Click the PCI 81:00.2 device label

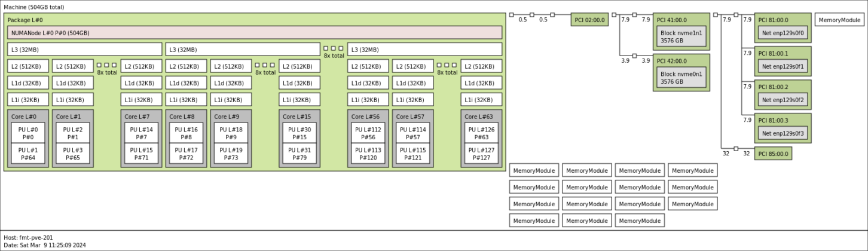point(773,87)
